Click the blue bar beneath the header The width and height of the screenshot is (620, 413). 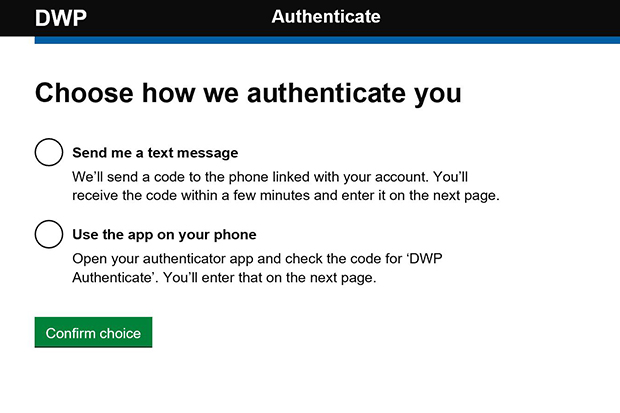(x=327, y=40)
